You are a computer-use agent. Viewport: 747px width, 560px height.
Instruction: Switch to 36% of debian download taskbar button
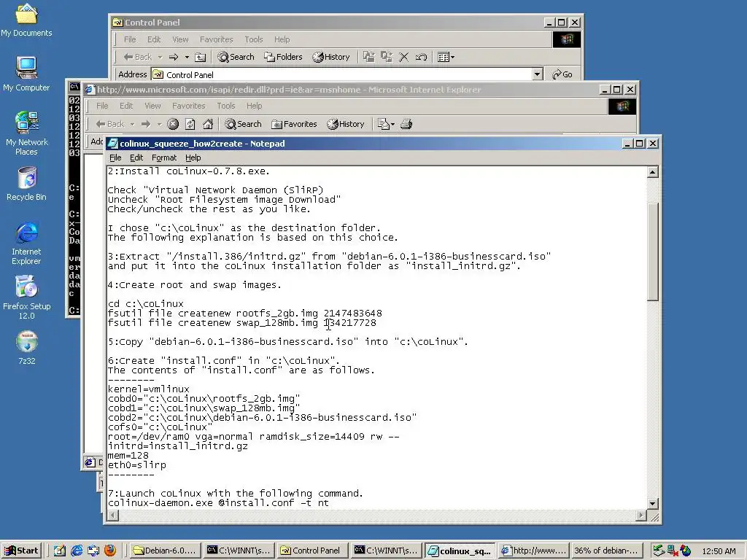606,551
